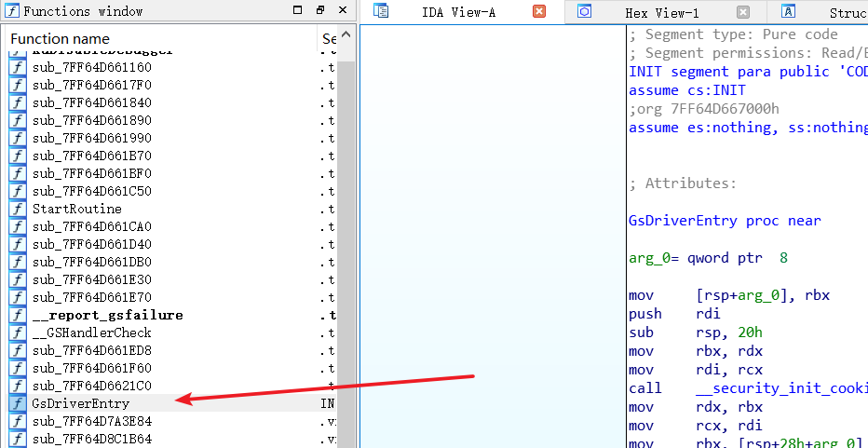
Task: Float the Functions window panel
Action: [x=319, y=11]
